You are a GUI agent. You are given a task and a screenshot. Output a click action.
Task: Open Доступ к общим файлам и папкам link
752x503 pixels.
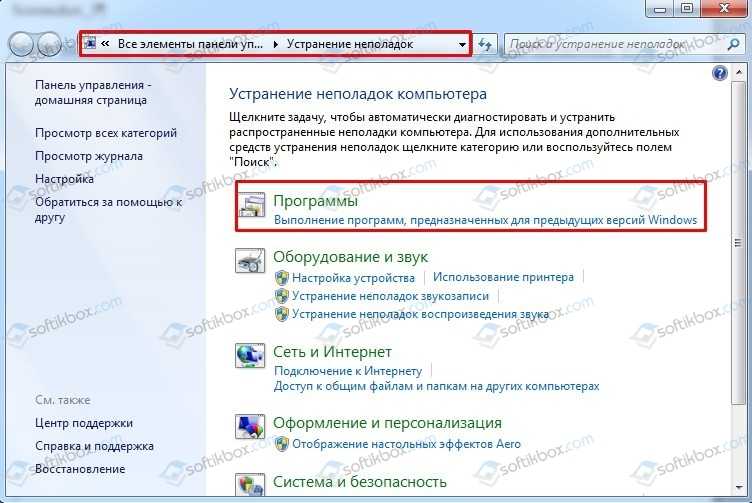(x=436, y=386)
